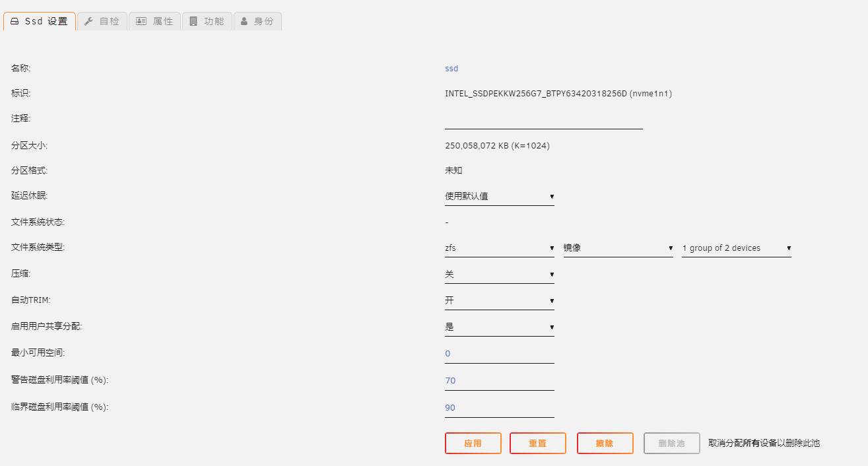868x466 pixels.
Task: Click the disk icon on Ssd 设置 tab
Action: coord(15,21)
